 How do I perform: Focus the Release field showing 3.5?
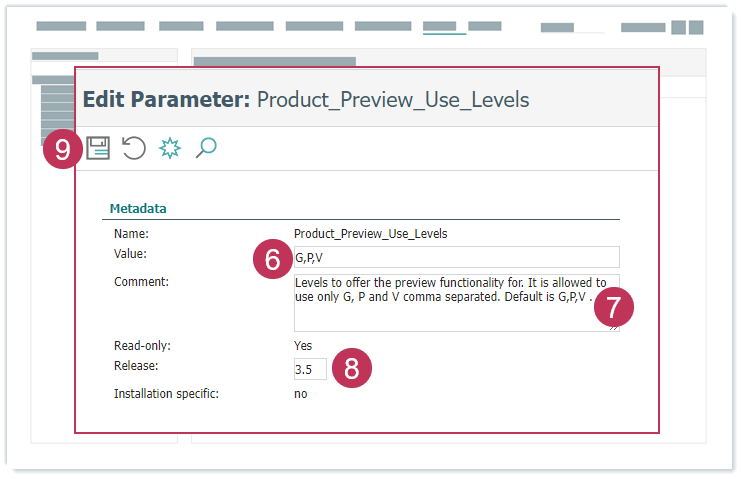[x=309, y=369]
